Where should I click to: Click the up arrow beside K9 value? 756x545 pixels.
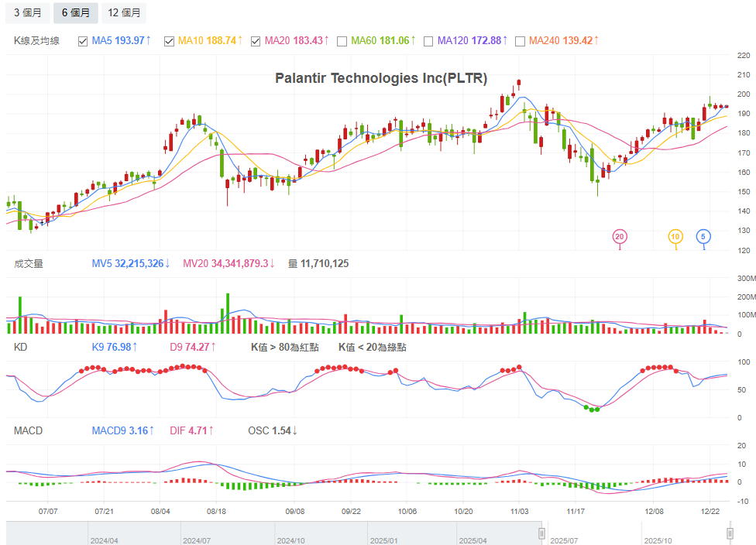[x=137, y=348]
